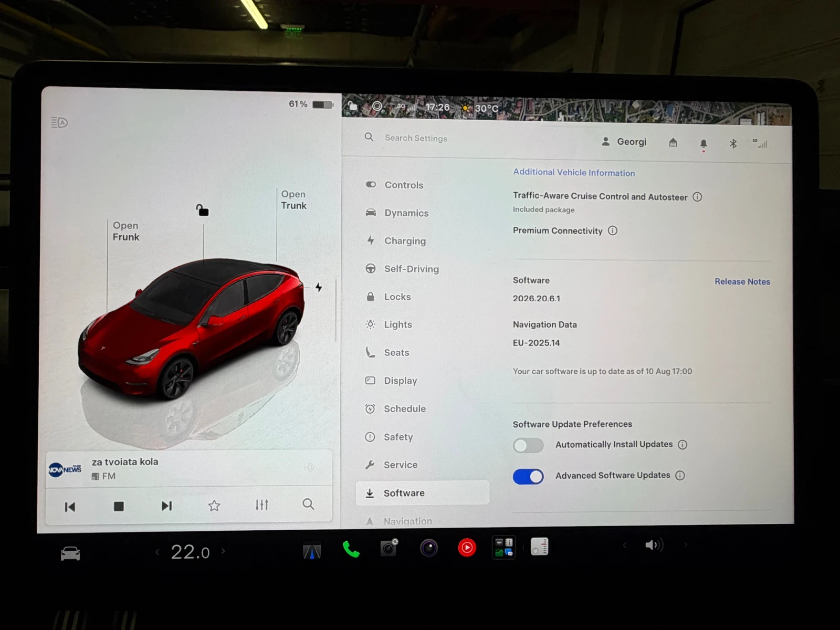Open Additional Vehicle Information link
The width and height of the screenshot is (840, 630).
[574, 172]
